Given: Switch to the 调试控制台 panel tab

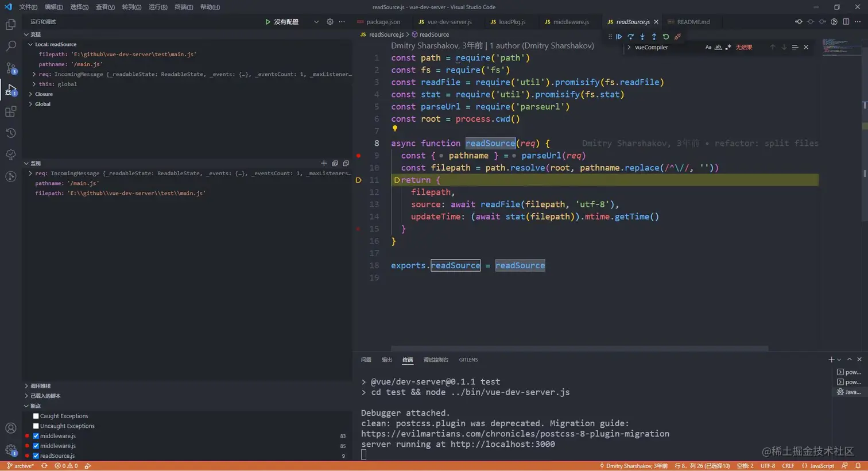Looking at the screenshot, I should (436, 360).
